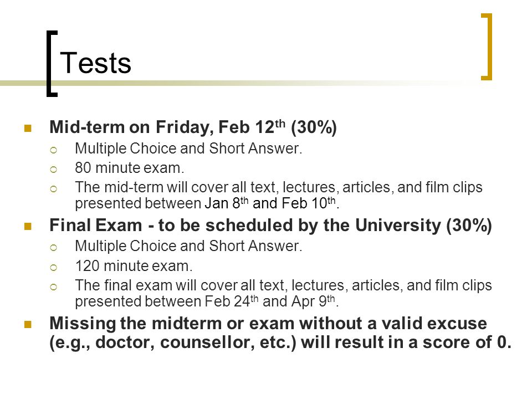The height and width of the screenshot is (399, 532).
Task: Click circle bullet beside the final exam coverage line
Action: pyautogui.click(x=54, y=287)
